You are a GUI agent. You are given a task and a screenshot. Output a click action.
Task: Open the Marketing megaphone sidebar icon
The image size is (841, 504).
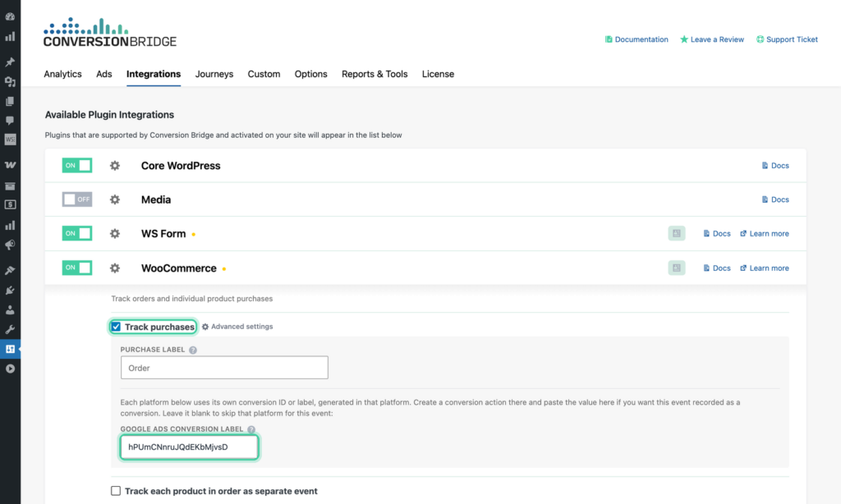(10, 245)
